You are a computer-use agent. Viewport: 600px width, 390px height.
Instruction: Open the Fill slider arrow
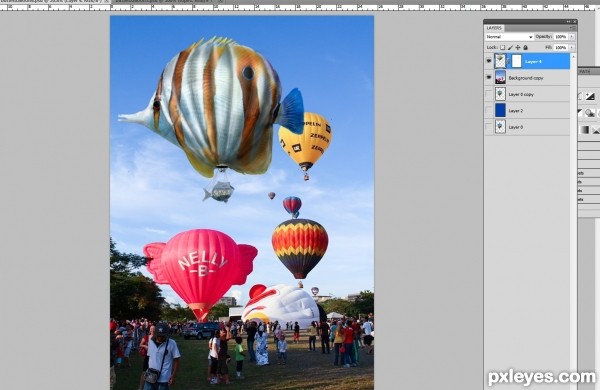572,47
